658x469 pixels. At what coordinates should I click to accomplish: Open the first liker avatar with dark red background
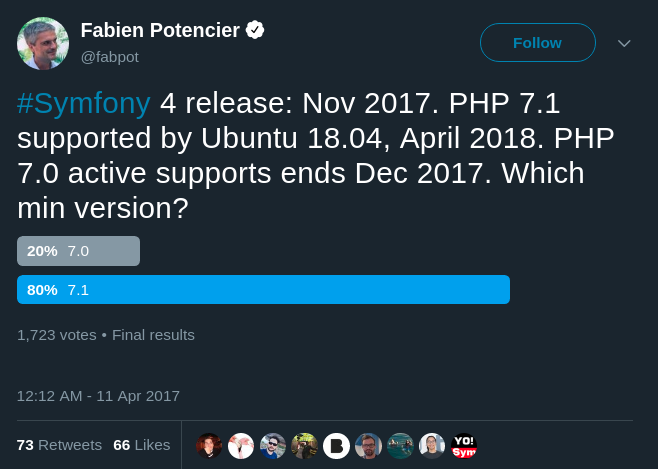[x=209, y=446]
